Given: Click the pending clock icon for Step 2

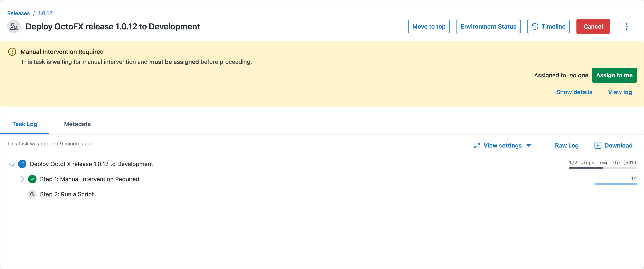Looking at the screenshot, I should 32,194.
